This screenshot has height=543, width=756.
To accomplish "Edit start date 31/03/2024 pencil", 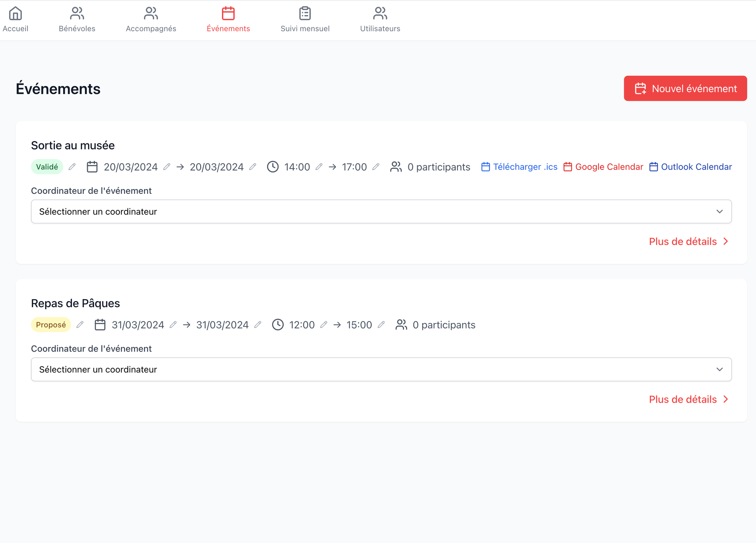I will pyautogui.click(x=173, y=325).
